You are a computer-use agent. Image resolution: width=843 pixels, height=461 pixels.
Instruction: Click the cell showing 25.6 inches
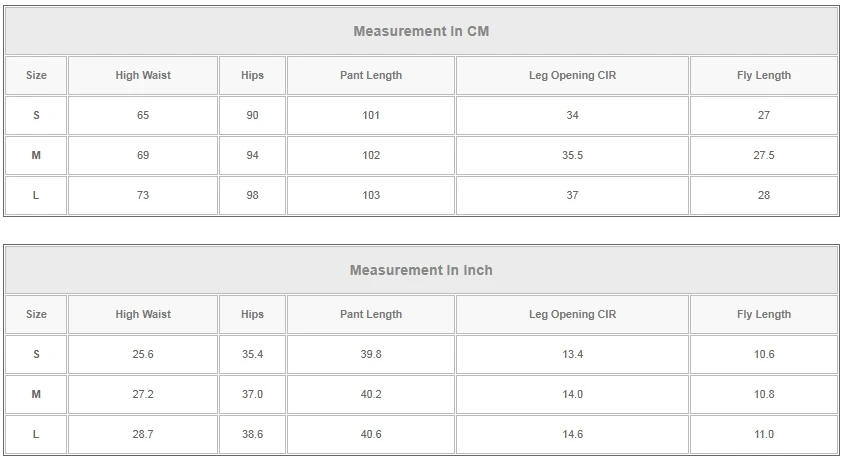(x=143, y=355)
